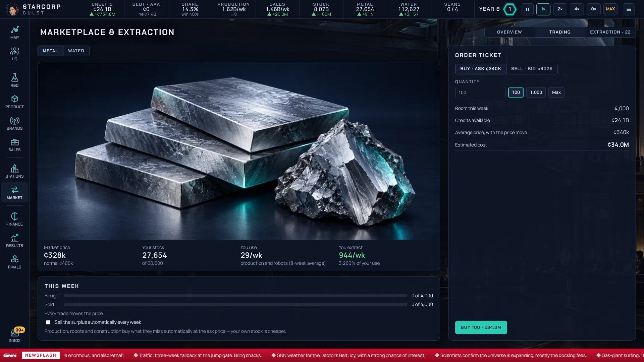Select the Metal resource tab
Screen dimensions: 644x362
click(50, 51)
